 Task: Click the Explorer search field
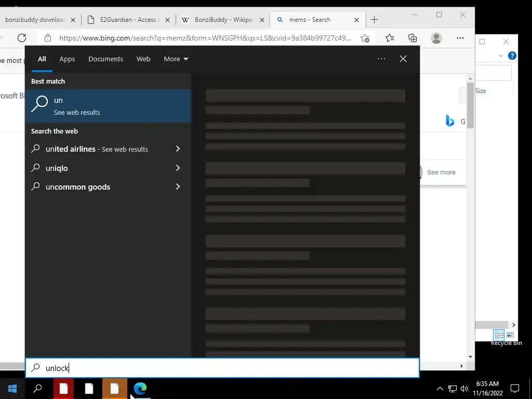[x=494, y=73]
